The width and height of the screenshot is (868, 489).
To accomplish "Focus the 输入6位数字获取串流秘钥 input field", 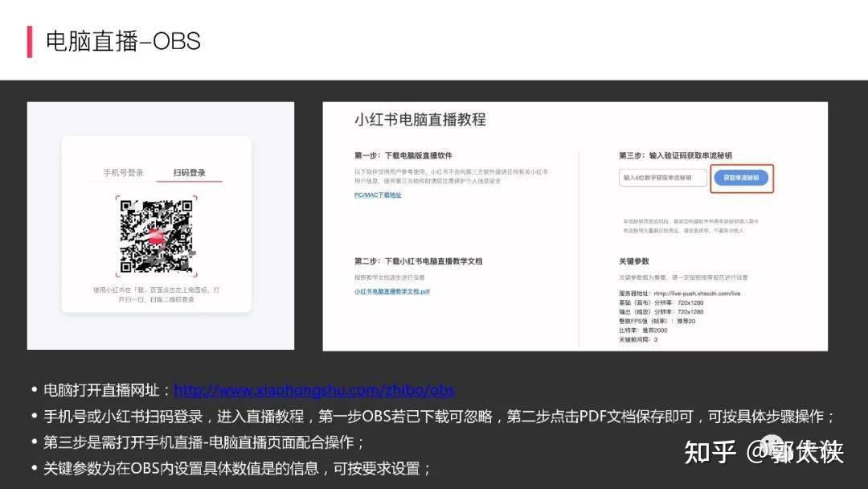I will point(662,178).
